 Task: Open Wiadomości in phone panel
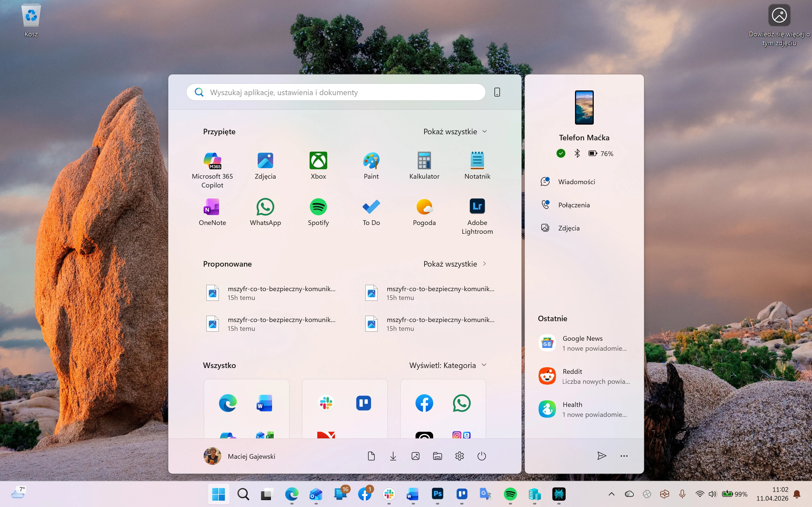click(576, 182)
